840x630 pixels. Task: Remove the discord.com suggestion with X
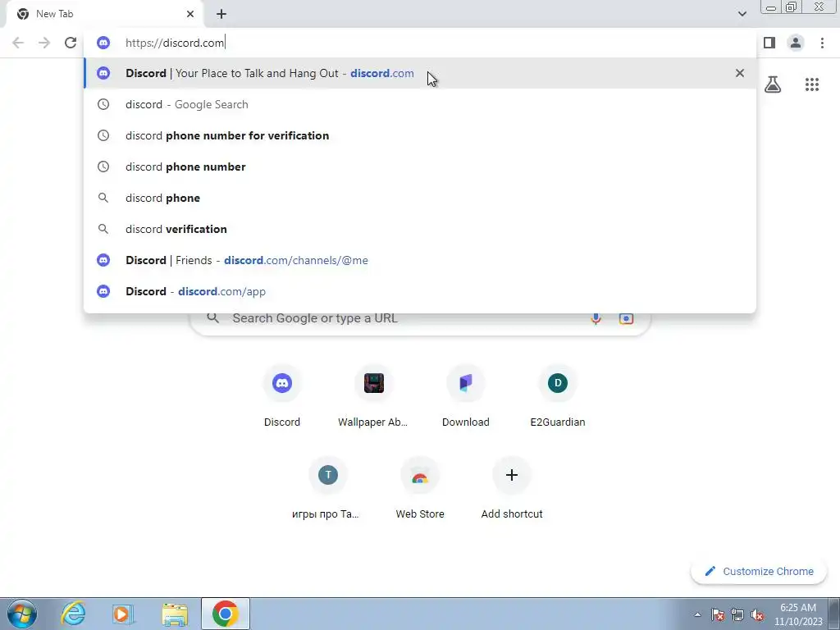pos(740,73)
